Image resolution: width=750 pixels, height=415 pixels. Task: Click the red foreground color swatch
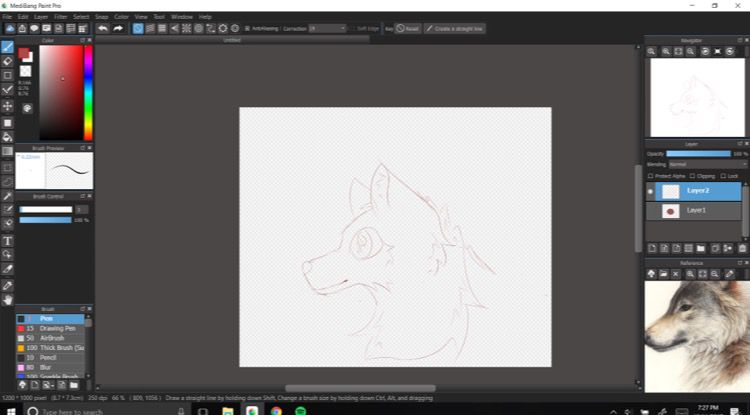pyautogui.click(x=23, y=53)
